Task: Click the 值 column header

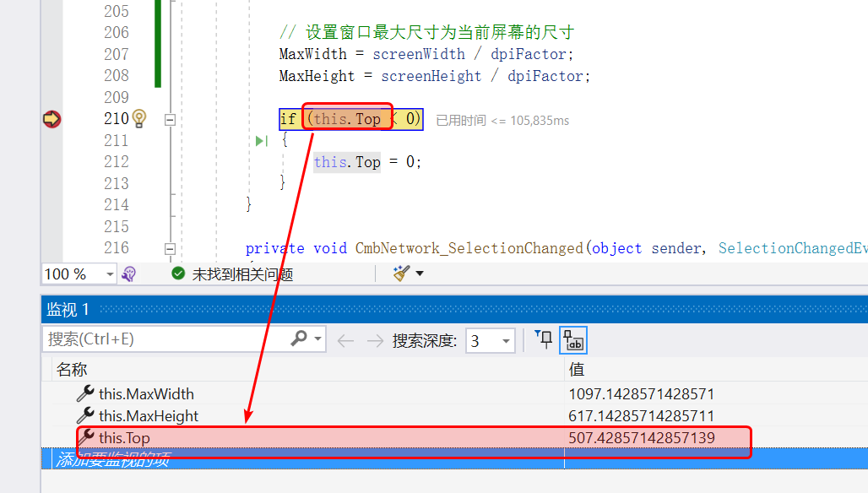Action: click(x=577, y=369)
